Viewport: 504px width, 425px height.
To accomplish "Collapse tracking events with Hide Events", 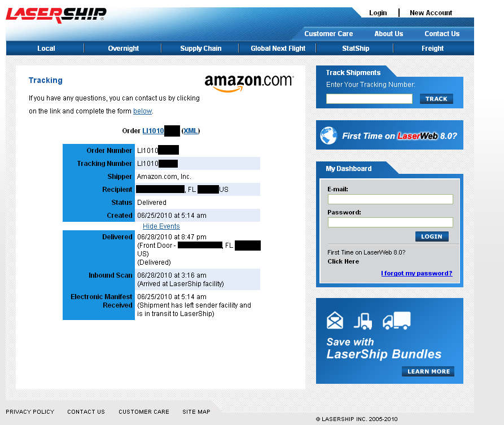I will (x=161, y=226).
